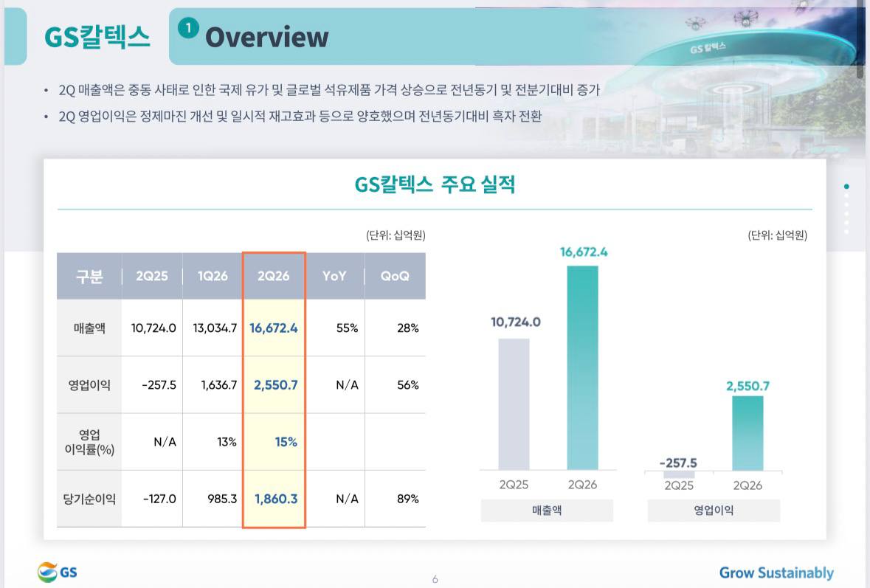Click the YoY column header

coord(334,276)
